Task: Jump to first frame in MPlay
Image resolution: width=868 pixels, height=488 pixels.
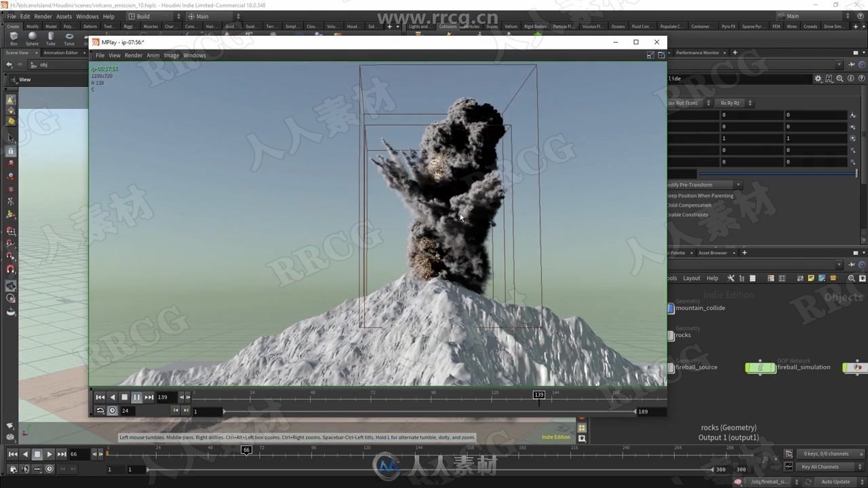Action: 100,397
